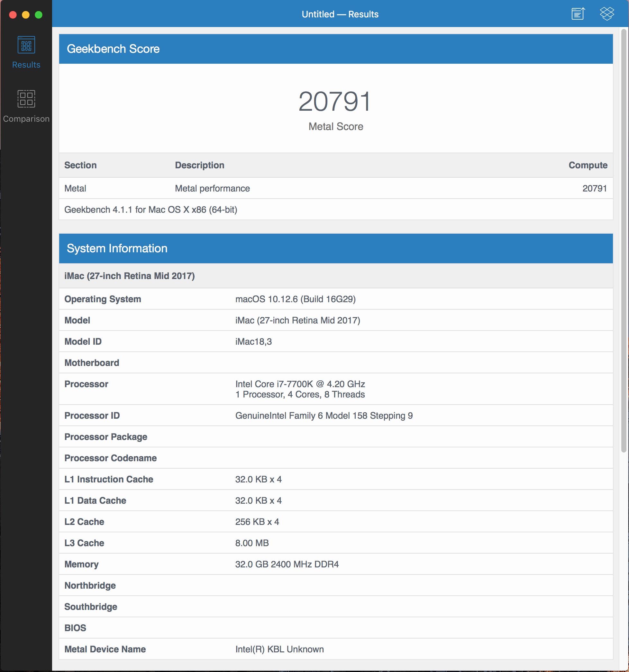The image size is (629, 672).
Task: Select the Results sidebar icon's browser-window glyph
Action: (26, 44)
